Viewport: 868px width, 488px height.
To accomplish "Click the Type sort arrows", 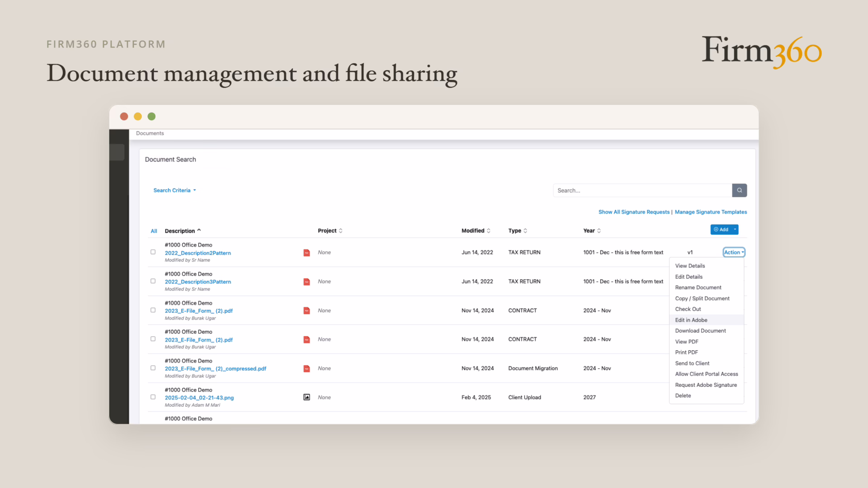I will point(525,230).
